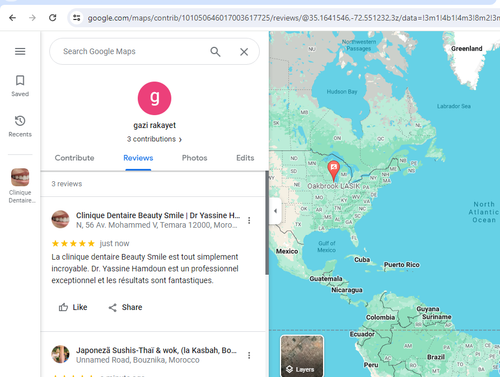Click the Mexico label on map
500x377 pixels.
(x=287, y=251)
